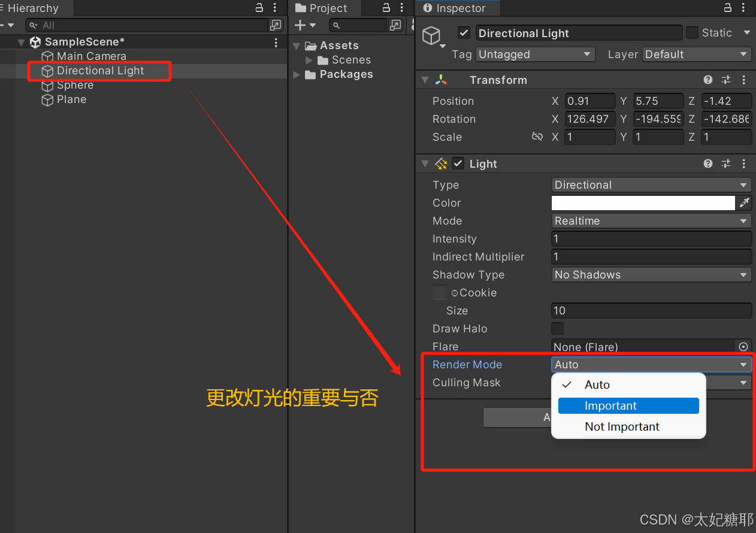Open the light Mode dropdown showing Realtime
The image size is (756, 533).
click(x=651, y=221)
